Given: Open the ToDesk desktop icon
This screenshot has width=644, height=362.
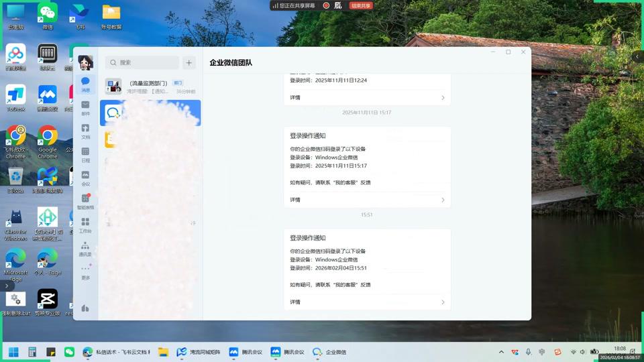Looking at the screenshot, I should coord(15,99).
